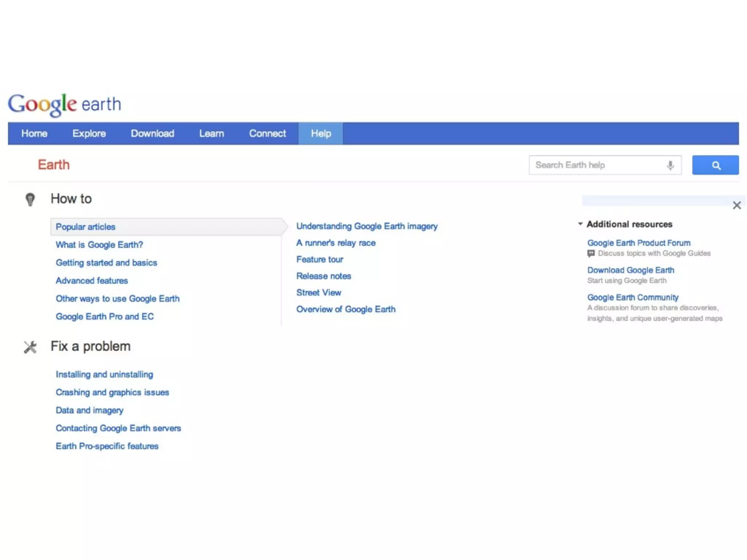
Task: Open Google Earth Product Forum link
Action: point(638,243)
